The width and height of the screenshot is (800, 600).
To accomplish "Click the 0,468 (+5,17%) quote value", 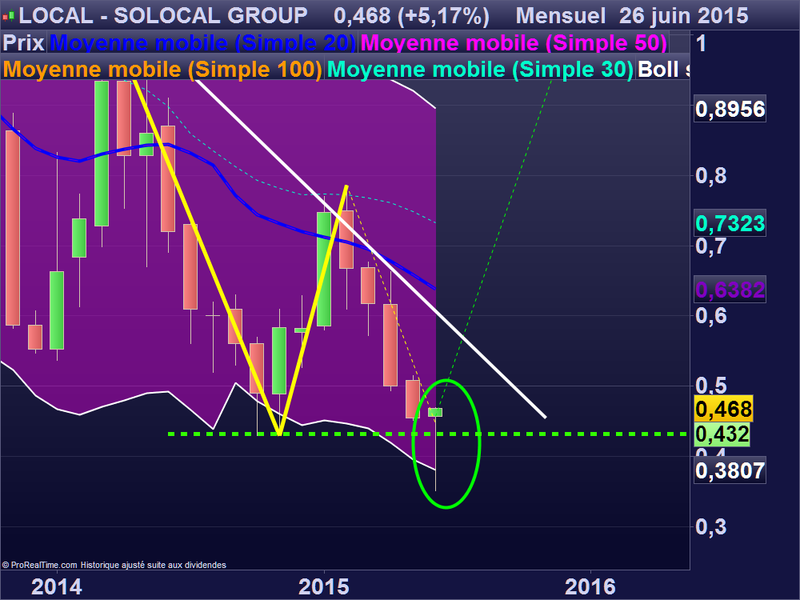I will click(411, 16).
